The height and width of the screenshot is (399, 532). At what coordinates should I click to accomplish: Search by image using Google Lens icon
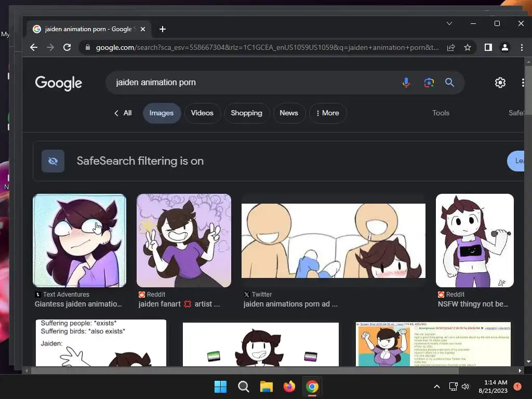coord(429,83)
